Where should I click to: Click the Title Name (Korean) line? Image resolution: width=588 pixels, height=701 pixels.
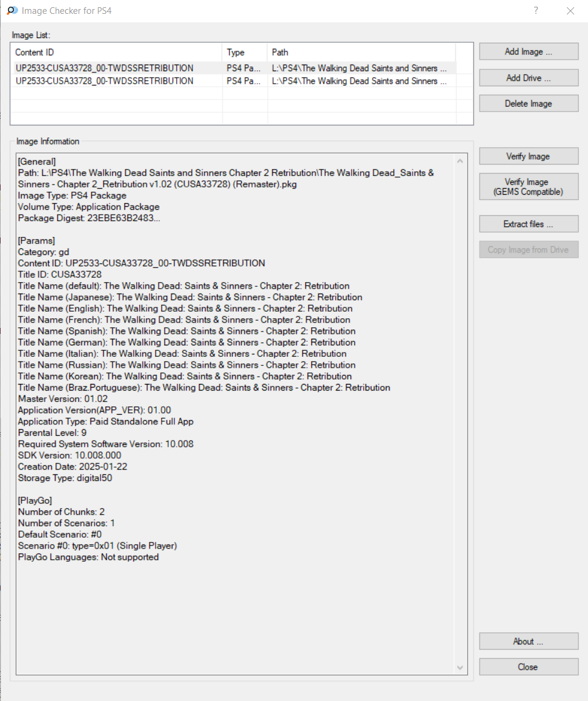185,376
